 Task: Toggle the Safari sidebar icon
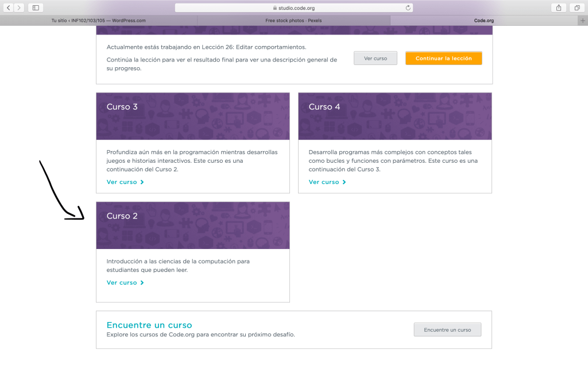pos(36,7)
